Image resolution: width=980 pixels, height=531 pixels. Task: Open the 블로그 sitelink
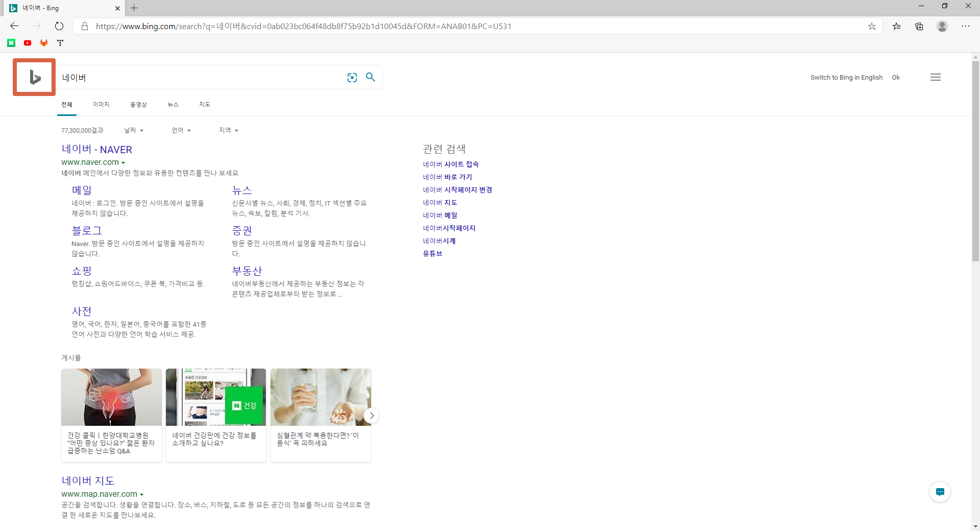coord(87,231)
